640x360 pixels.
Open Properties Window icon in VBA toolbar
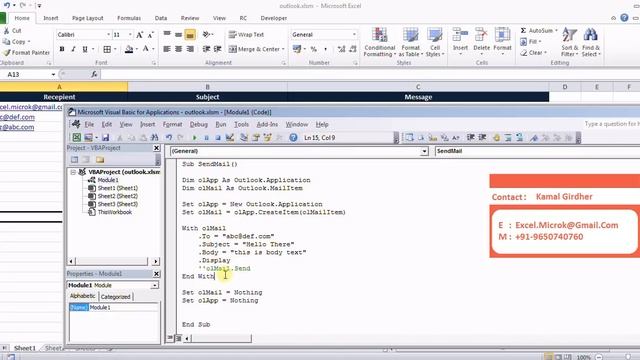coord(256,138)
